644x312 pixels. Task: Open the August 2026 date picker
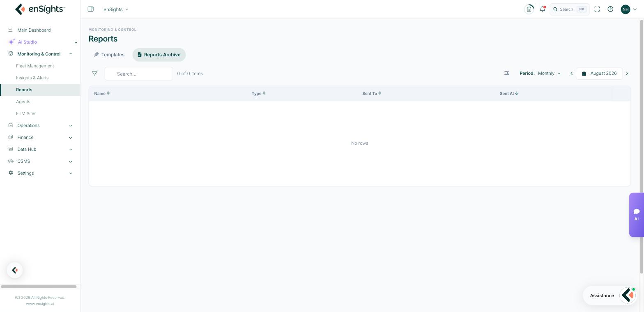pos(599,74)
